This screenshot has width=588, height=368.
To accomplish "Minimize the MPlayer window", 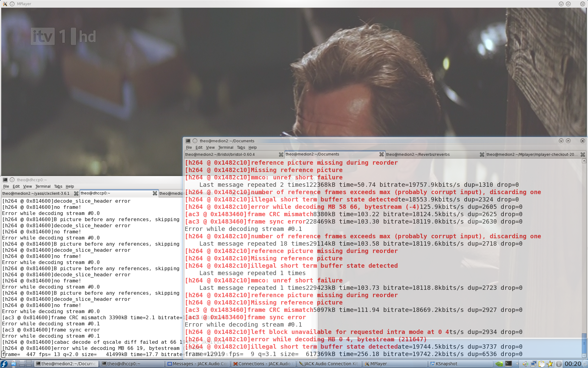I will click(x=561, y=4).
